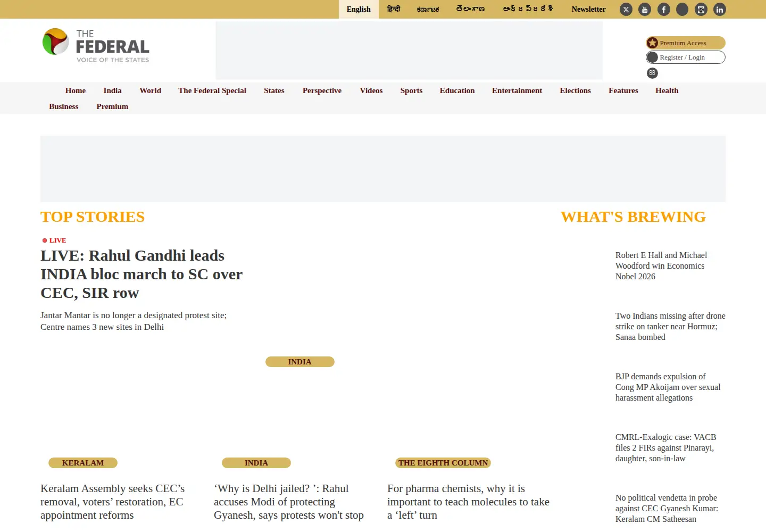Switch to the Andhra Pradesh edition (ఆంధ్రప్రదేశ్)
The width and height of the screenshot is (766, 532).
(528, 9)
